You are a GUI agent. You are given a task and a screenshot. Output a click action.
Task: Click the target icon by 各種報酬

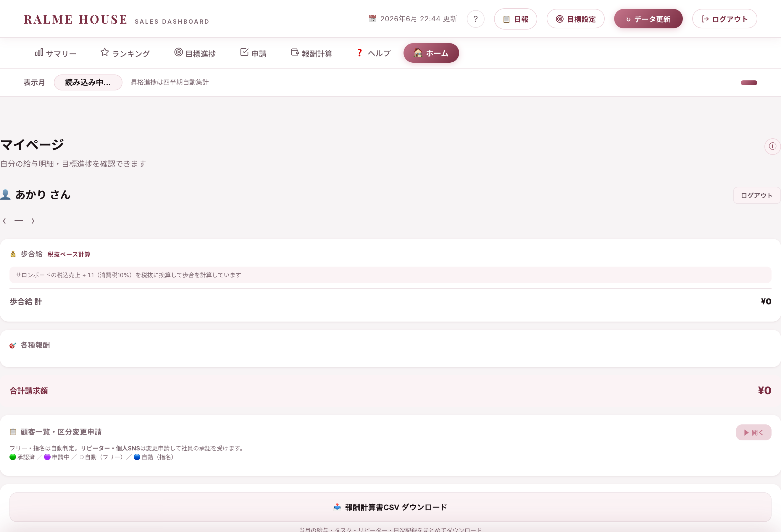click(x=13, y=346)
